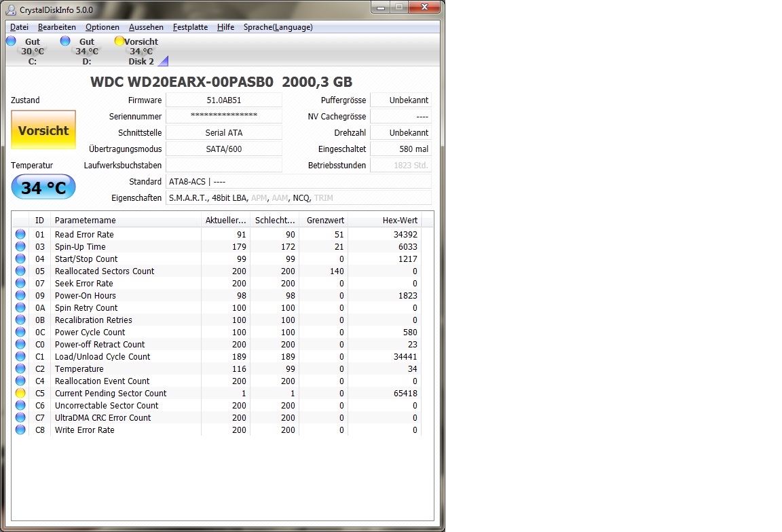Click the 34 °C temperature button
The height and width of the screenshot is (532, 782).
click(x=43, y=187)
